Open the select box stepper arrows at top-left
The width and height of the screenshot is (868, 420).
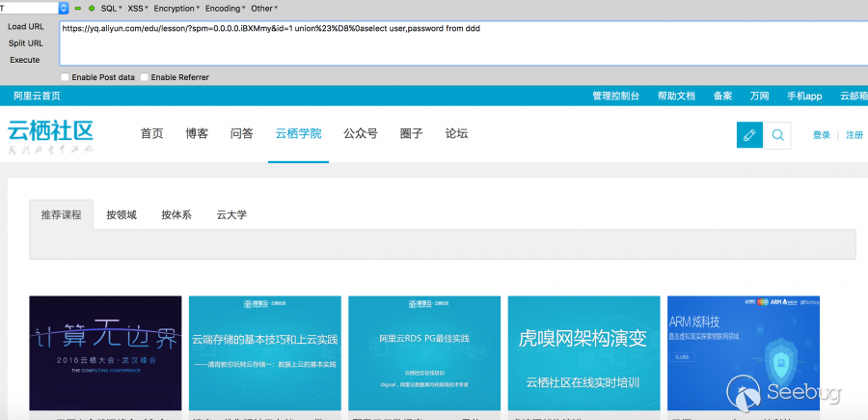pos(63,8)
